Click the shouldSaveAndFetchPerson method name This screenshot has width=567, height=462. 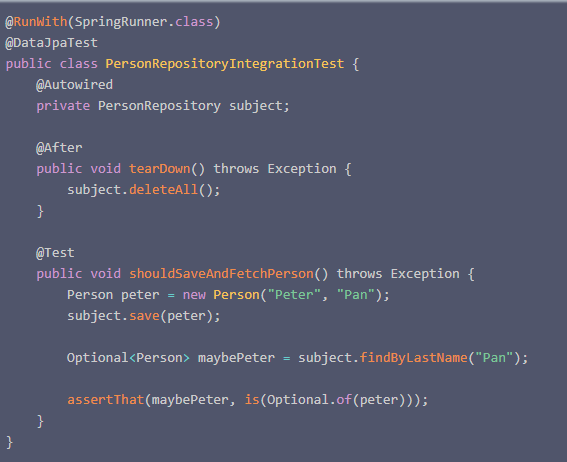tap(221, 274)
